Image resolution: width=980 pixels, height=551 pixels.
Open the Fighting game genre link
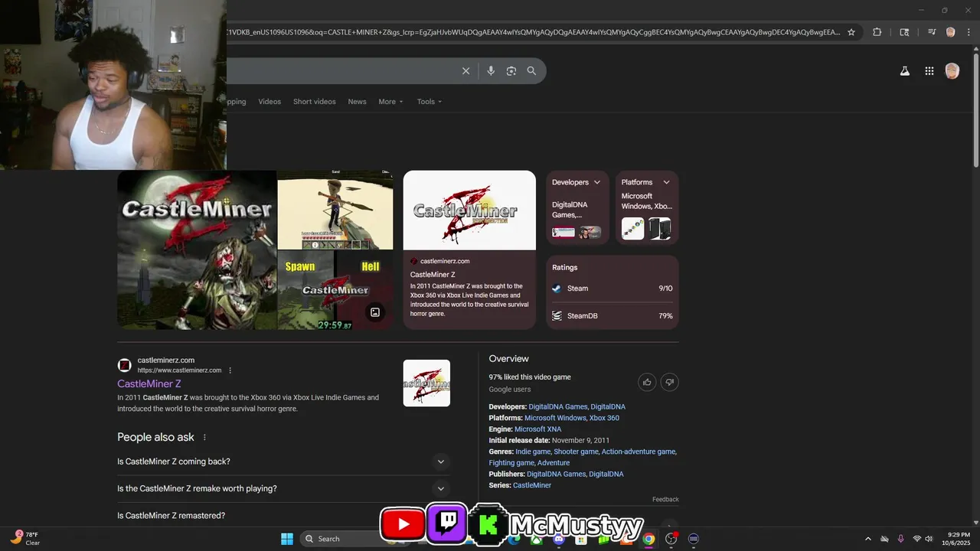tap(511, 463)
